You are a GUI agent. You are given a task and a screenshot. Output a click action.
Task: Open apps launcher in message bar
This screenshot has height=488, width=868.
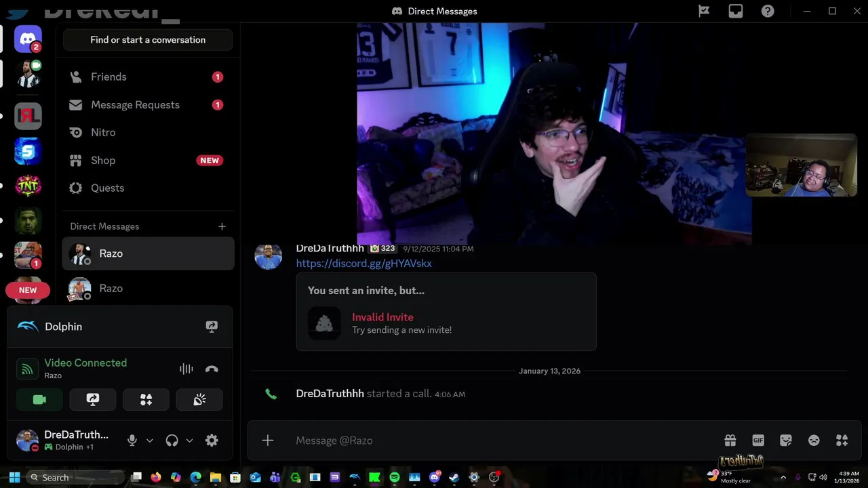tap(842, 441)
